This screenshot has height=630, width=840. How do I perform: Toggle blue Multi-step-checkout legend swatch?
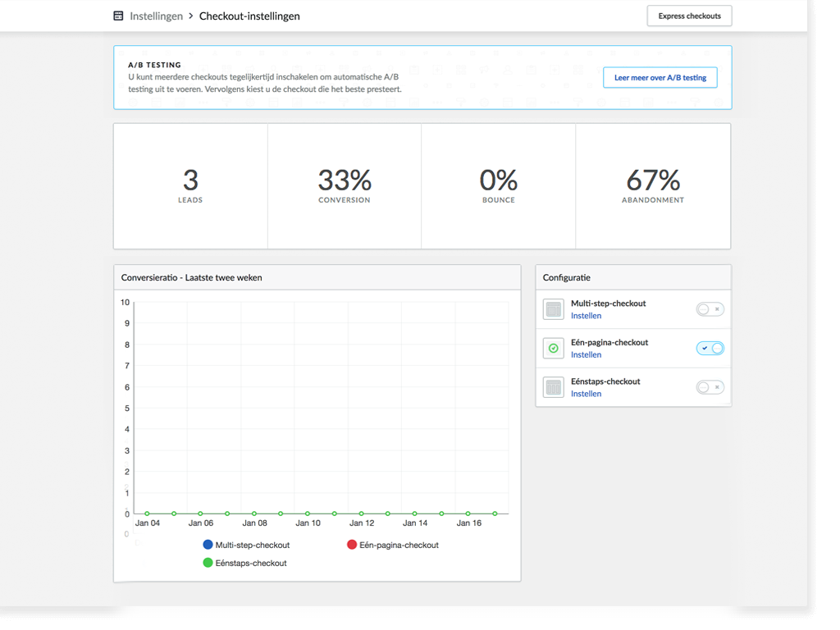[208, 545]
